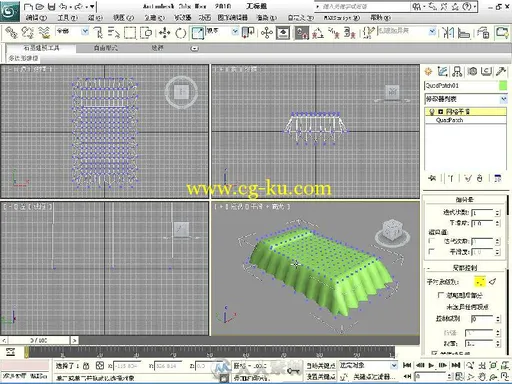Click the Remove modifier trash icon
Screen dimensions: 512x384
click(479, 178)
